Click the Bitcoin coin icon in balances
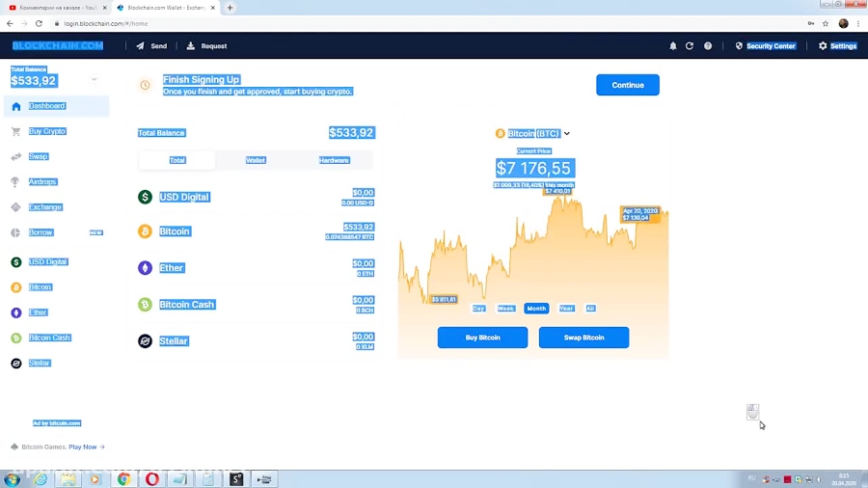Image resolution: width=868 pixels, height=488 pixels. [145, 231]
